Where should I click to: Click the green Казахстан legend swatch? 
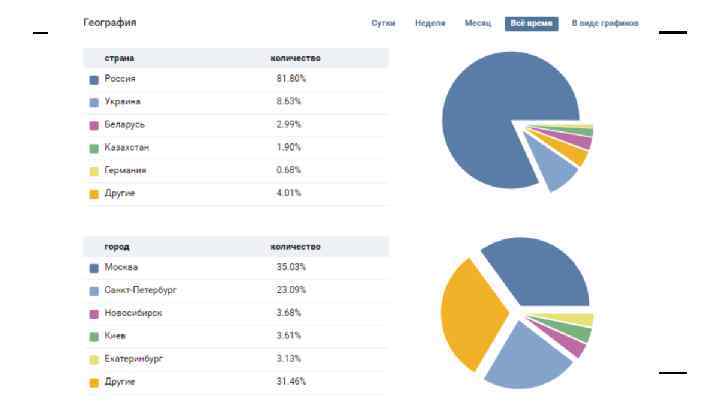click(94, 148)
